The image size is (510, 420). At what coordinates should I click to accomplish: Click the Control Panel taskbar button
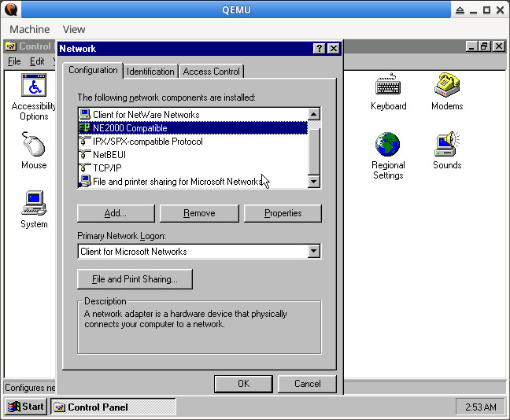(x=113, y=407)
